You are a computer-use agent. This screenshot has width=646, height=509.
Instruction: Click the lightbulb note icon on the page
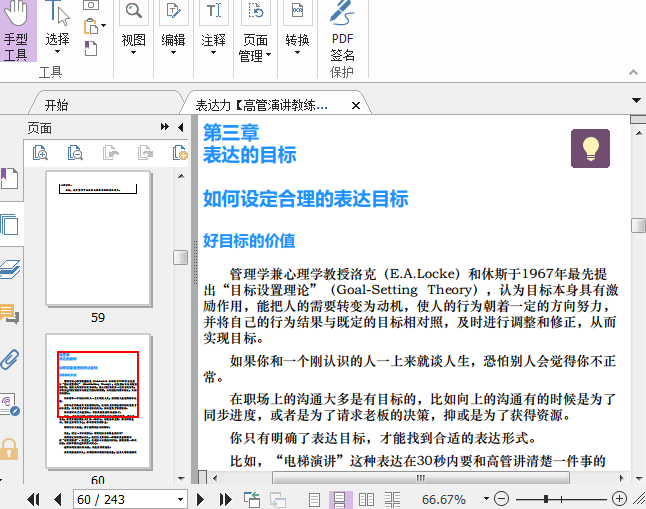tap(590, 148)
